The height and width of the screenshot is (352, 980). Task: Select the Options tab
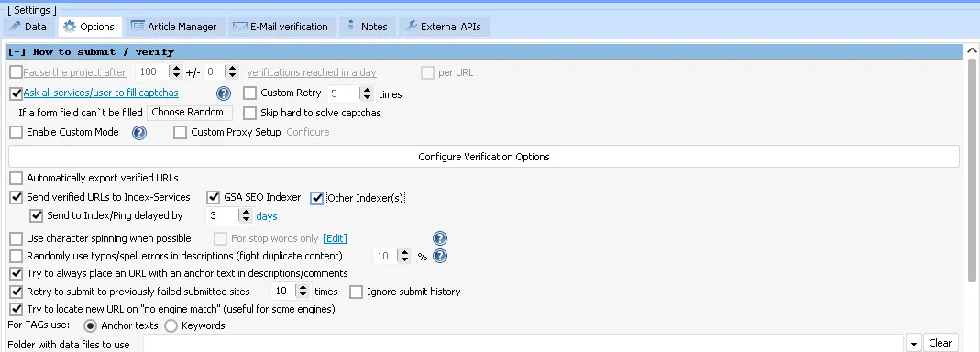click(x=89, y=27)
